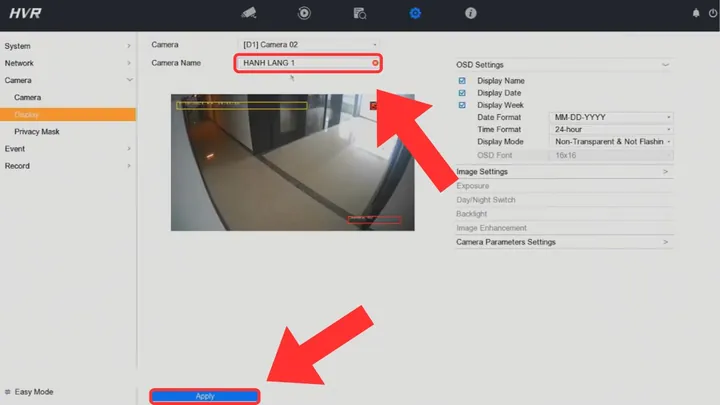Collapse the OSD Settings section
The height and width of the screenshot is (405, 720).
click(x=564, y=65)
